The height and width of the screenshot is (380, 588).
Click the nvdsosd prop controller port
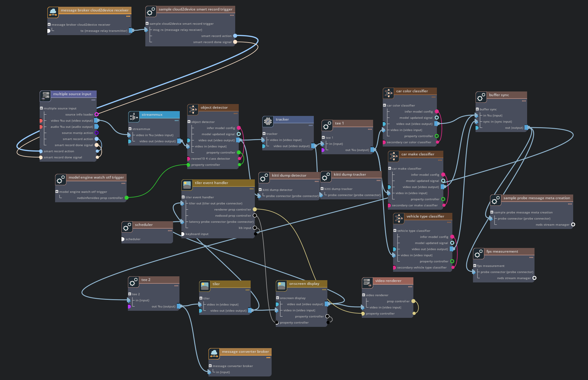click(x=255, y=215)
